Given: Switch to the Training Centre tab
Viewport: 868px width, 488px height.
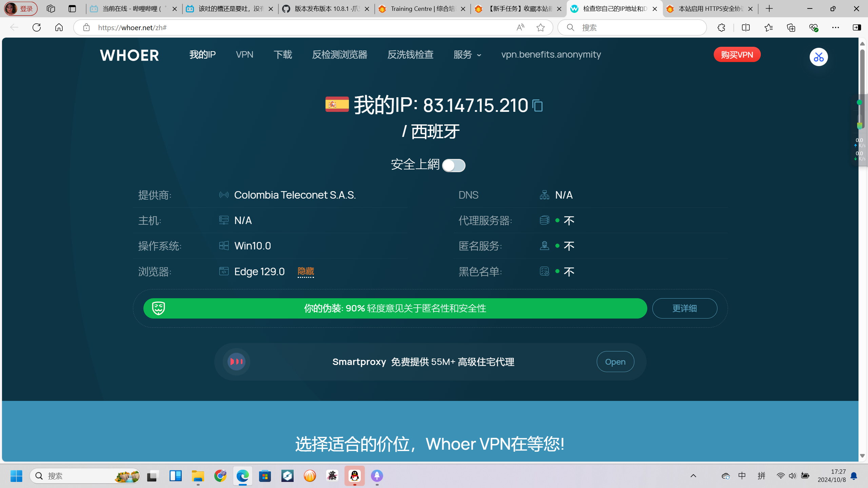Looking at the screenshot, I should [x=422, y=9].
